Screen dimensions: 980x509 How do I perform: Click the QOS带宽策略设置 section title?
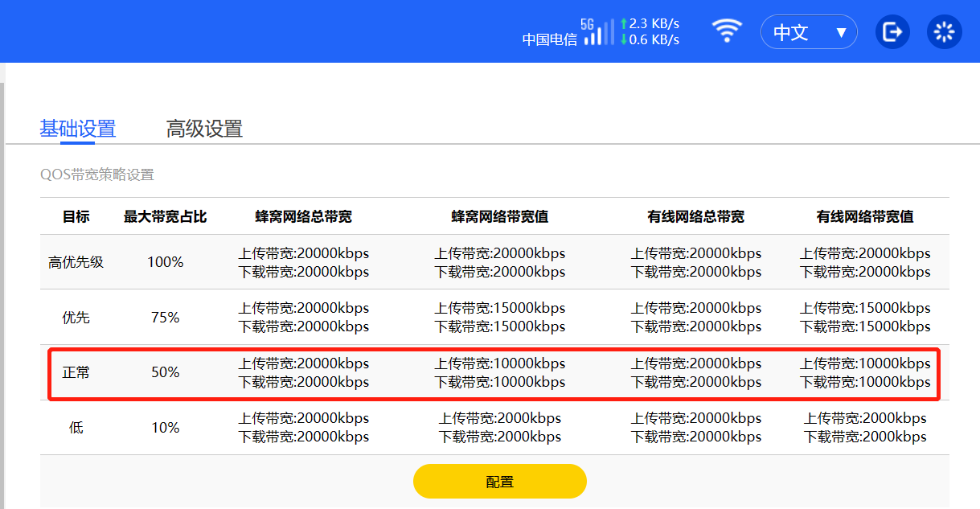point(96,174)
